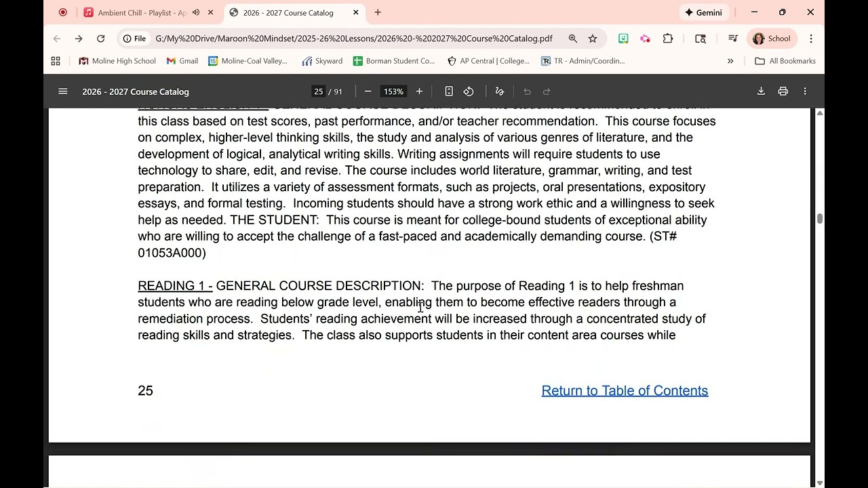Open the TR - Admin/Coordin... bookmark
The image size is (868, 488).
tap(583, 61)
